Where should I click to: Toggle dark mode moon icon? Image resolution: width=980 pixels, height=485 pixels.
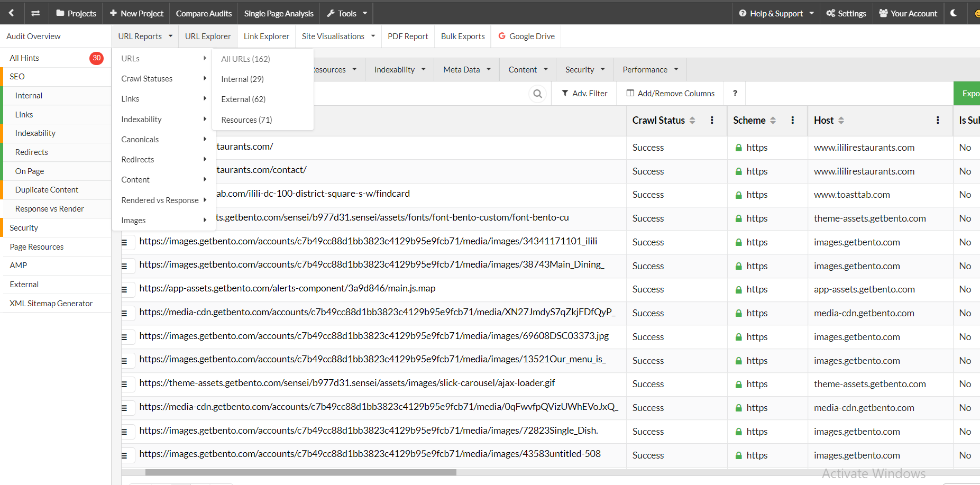[x=954, y=13]
